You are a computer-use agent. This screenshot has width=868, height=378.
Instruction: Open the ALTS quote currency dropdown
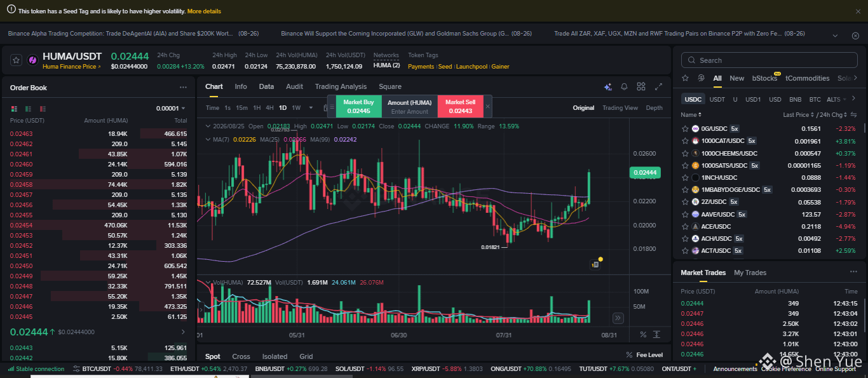tap(836, 100)
